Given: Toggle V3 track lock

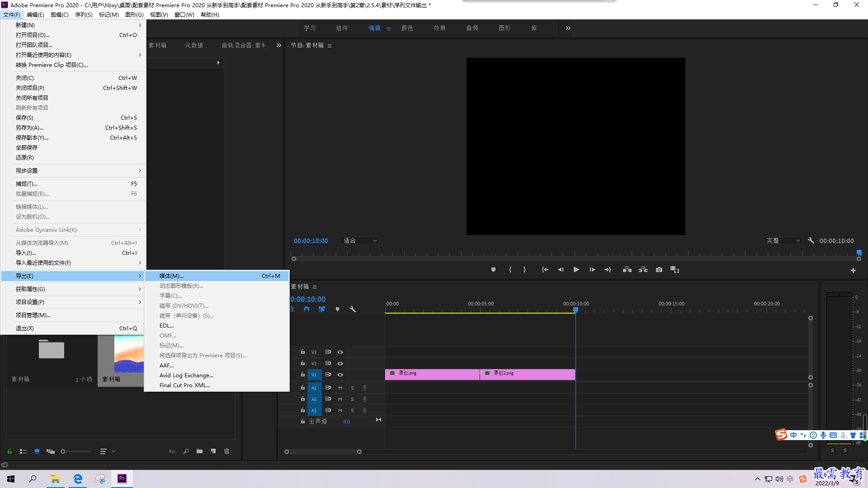Looking at the screenshot, I should tap(303, 352).
